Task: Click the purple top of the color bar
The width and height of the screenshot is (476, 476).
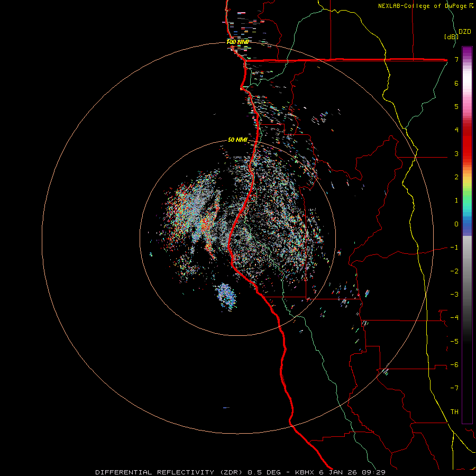Action: pyautogui.click(x=467, y=52)
